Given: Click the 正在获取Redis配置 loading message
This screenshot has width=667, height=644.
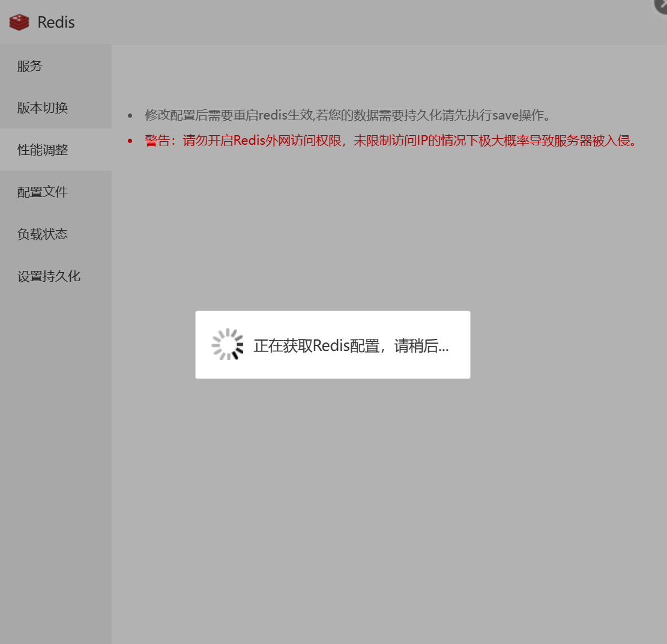Looking at the screenshot, I should [351, 345].
